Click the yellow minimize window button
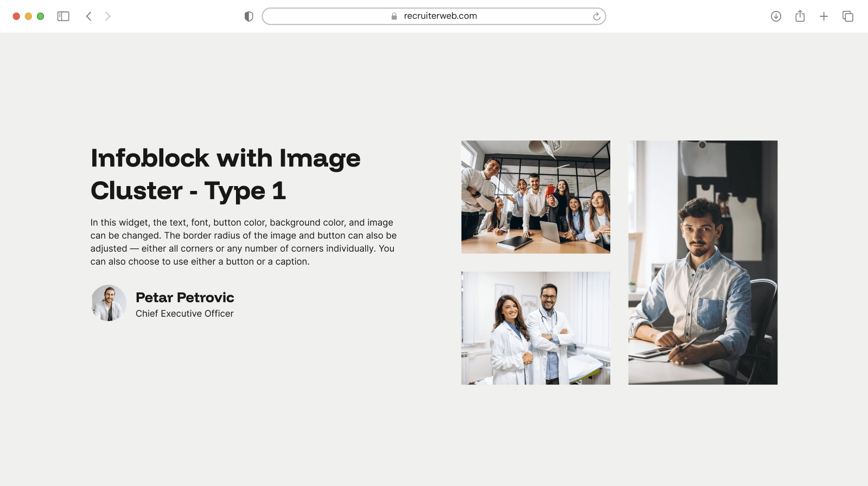Viewport: 868px width, 486px height. [x=28, y=16]
